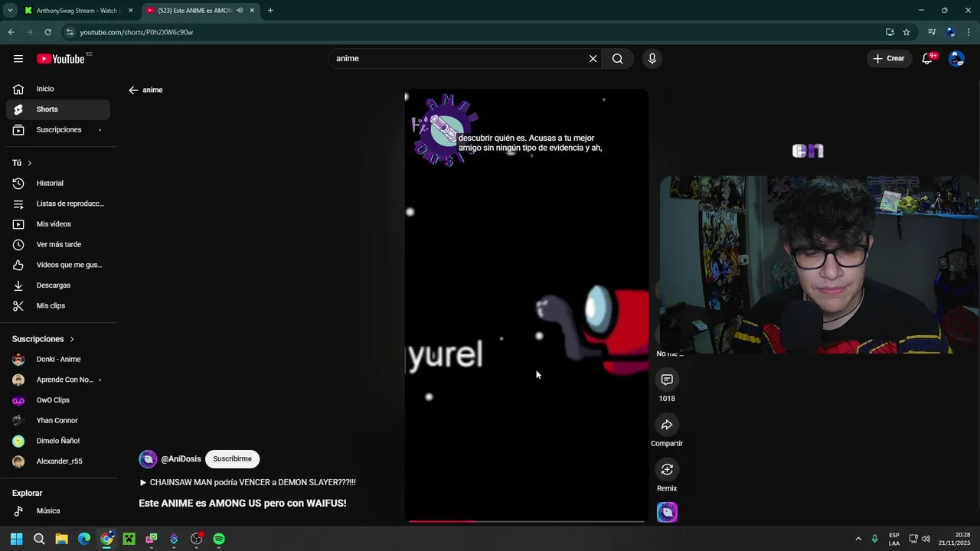Click the URL address bar

475,32
